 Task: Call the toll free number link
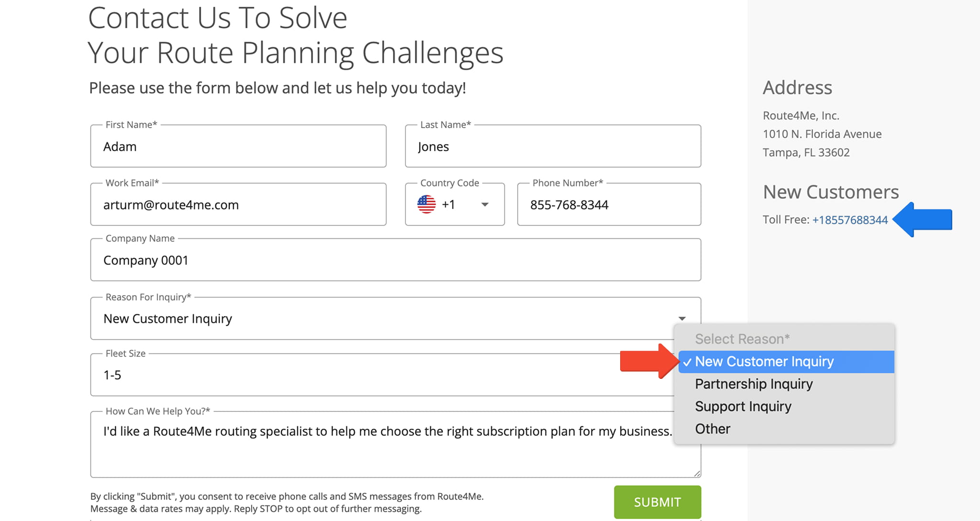click(x=850, y=220)
